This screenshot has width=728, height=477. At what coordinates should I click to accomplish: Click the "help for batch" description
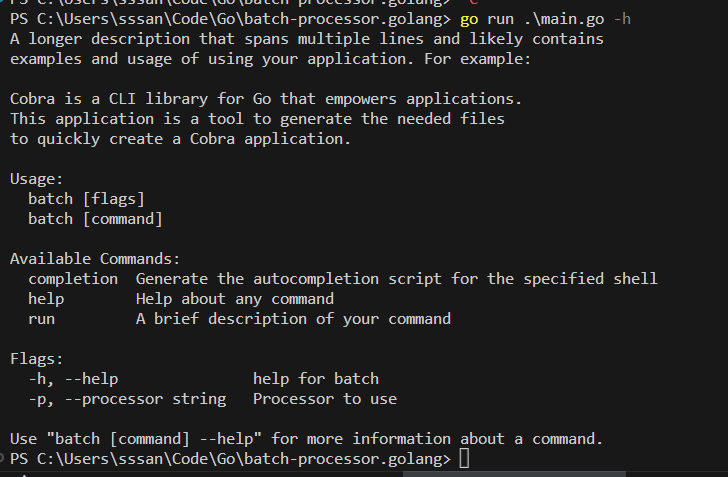tap(315, 379)
